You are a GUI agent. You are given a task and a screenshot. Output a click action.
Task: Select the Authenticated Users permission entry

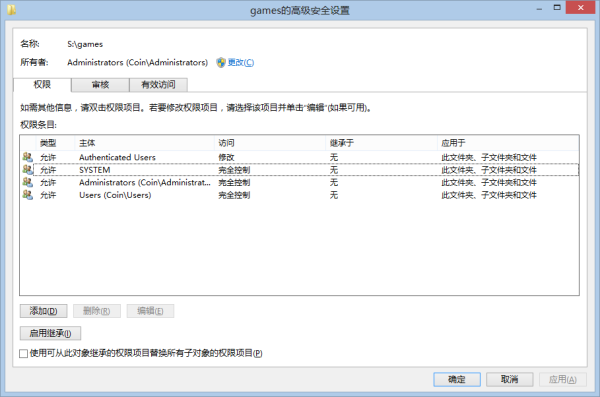pyautogui.click(x=299, y=157)
